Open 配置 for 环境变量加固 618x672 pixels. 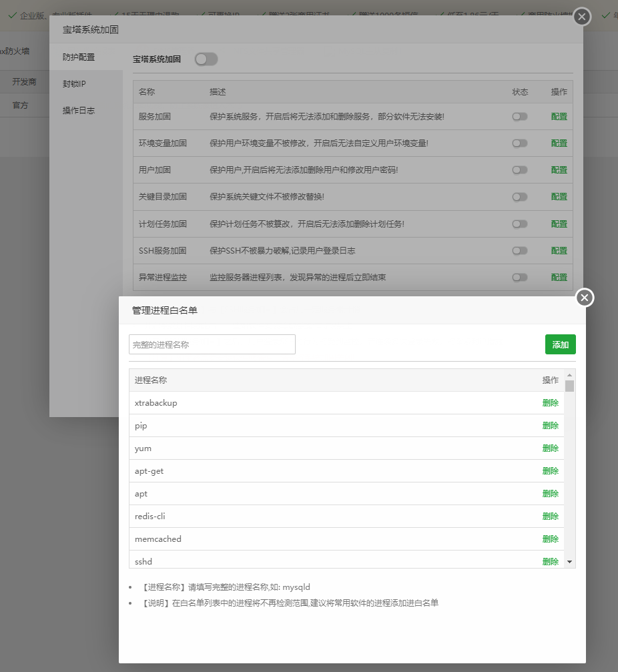(x=559, y=143)
